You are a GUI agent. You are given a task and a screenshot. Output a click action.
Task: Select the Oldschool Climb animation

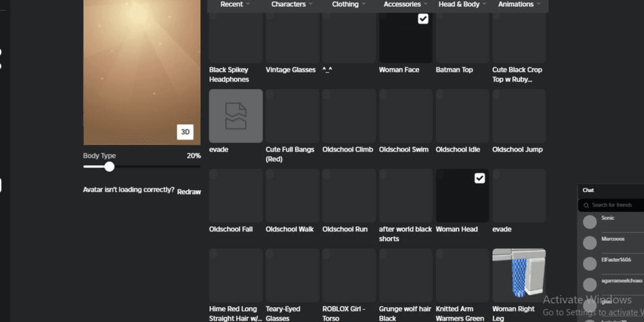[x=349, y=116]
